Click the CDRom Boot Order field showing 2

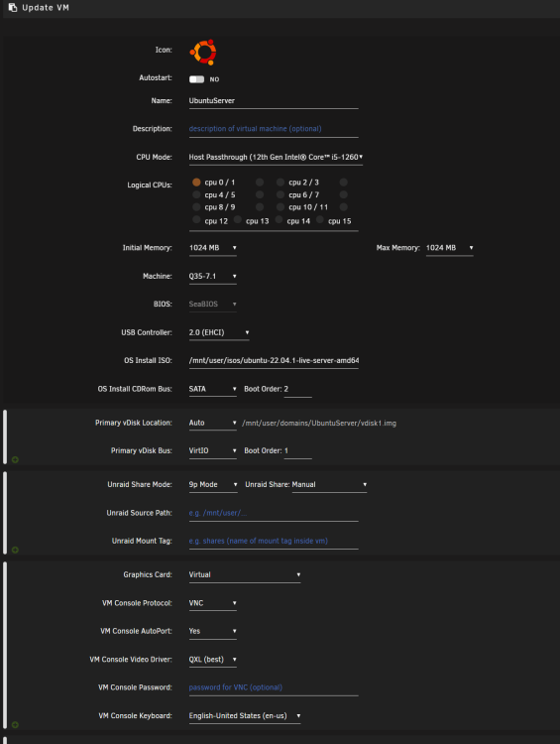click(297, 389)
